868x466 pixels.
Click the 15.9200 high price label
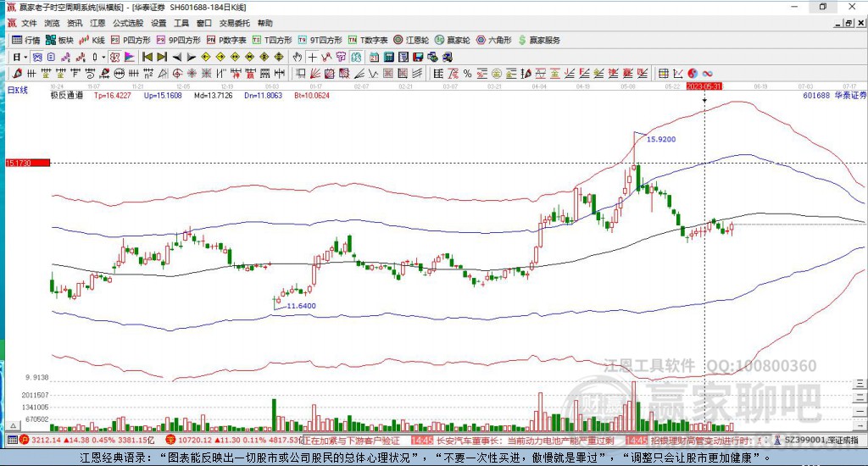coord(661,139)
